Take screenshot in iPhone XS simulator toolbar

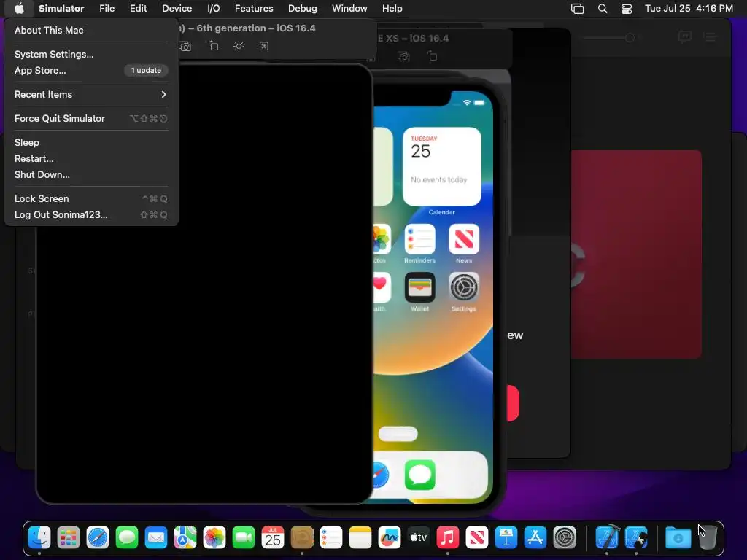pos(403,57)
